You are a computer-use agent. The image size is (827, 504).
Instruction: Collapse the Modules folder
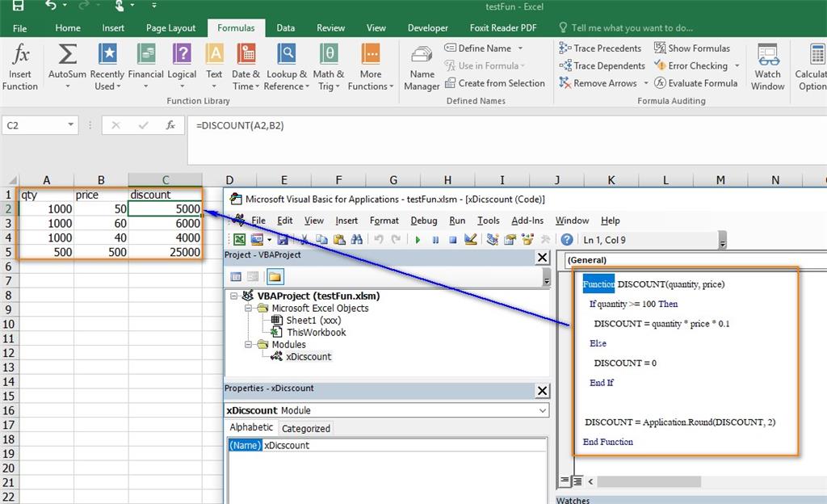(248, 344)
